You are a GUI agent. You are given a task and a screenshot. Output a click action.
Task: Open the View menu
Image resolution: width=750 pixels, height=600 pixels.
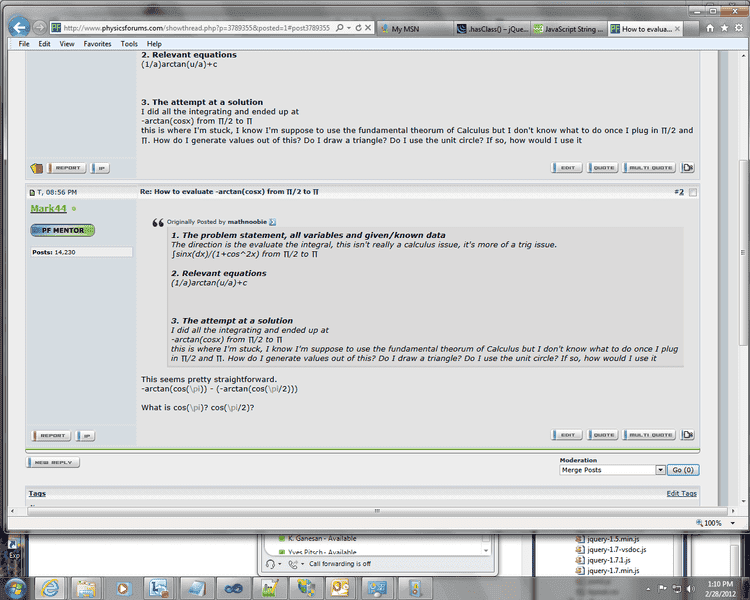pyautogui.click(x=67, y=44)
